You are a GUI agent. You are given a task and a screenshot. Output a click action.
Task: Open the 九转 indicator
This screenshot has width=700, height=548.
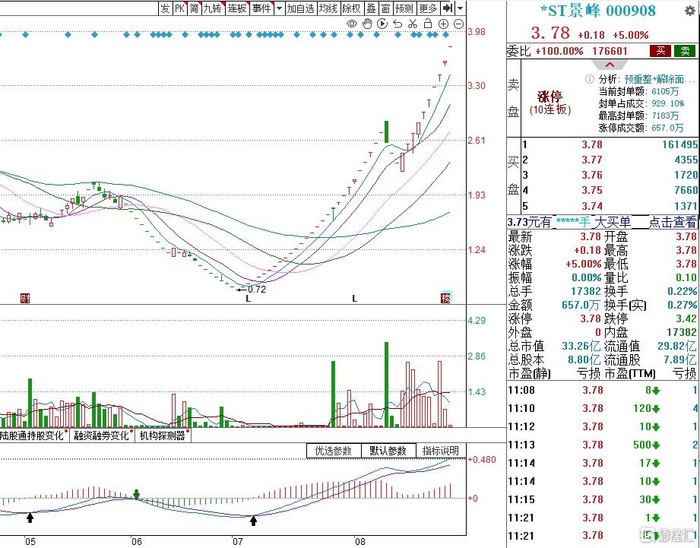[212, 8]
